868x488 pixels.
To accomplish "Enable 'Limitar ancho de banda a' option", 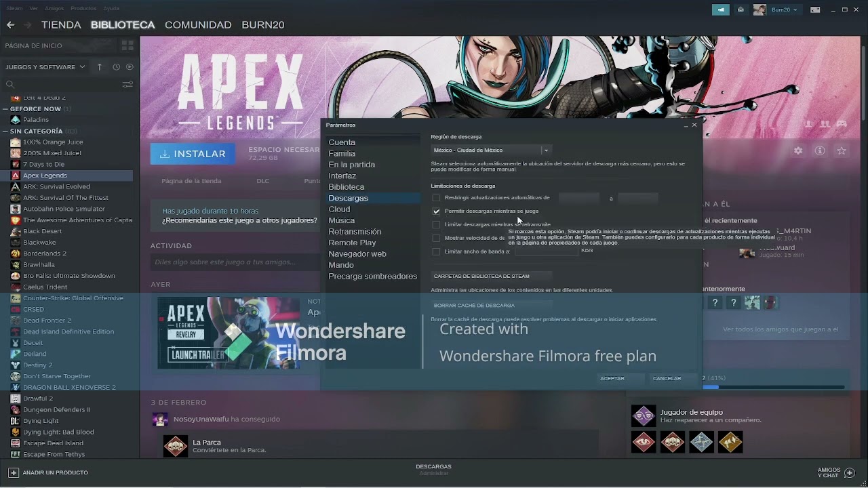I will tap(436, 251).
